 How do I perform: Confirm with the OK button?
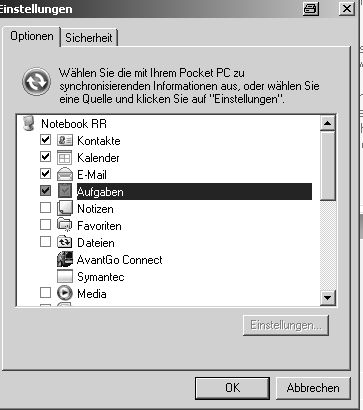point(232,388)
